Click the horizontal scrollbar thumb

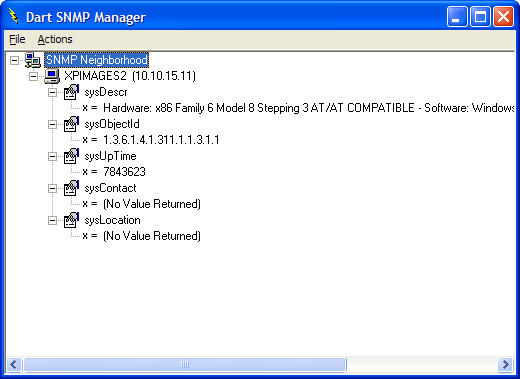(185, 364)
